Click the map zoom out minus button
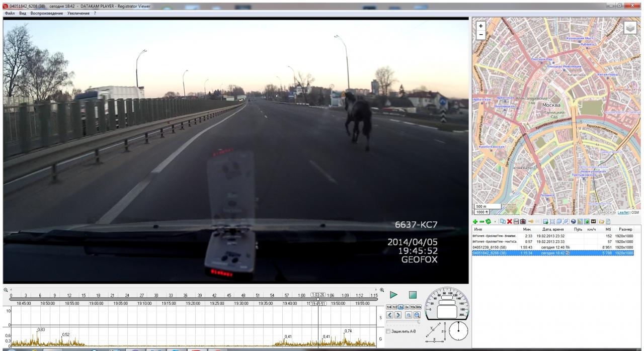This screenshot has height=351, width=644. 480,34
